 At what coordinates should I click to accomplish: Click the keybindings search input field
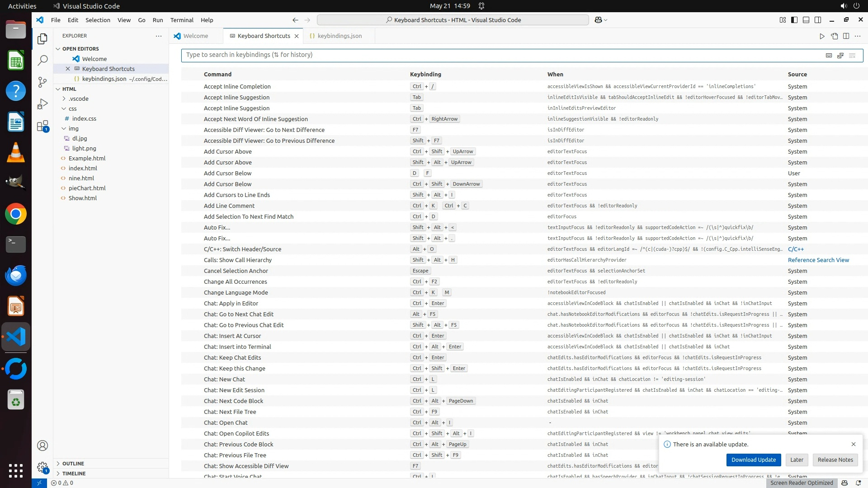(497, 55)
